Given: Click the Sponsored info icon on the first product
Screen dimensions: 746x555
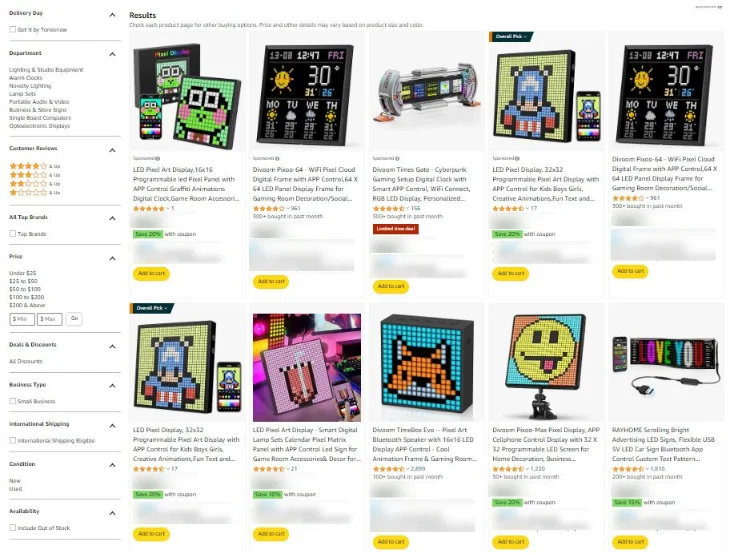Looking at the screenshot, I should 157,158.
